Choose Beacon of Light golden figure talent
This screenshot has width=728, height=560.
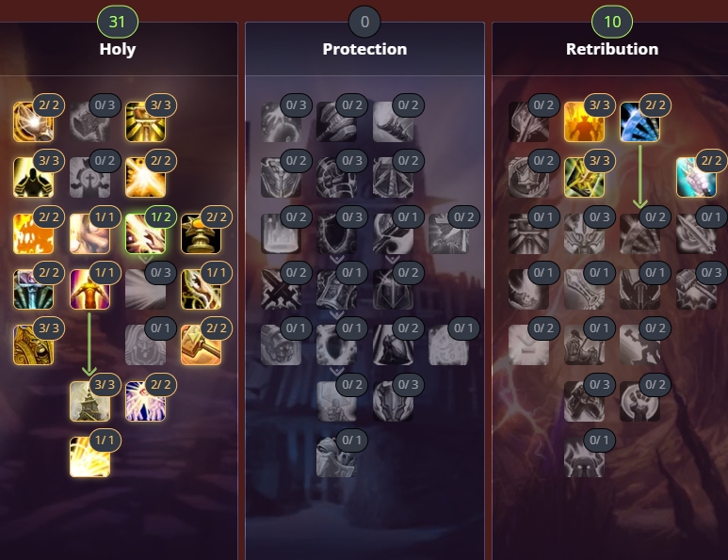click(89, 290)
